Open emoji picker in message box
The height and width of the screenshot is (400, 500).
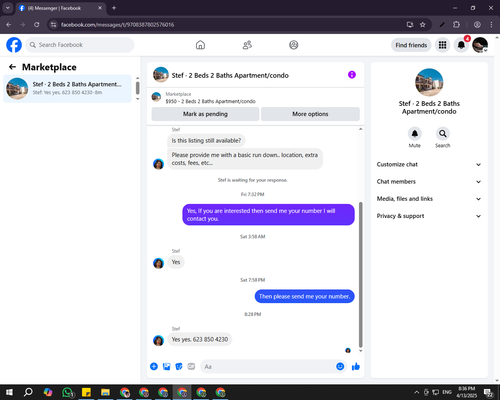(x=340, y=367)
